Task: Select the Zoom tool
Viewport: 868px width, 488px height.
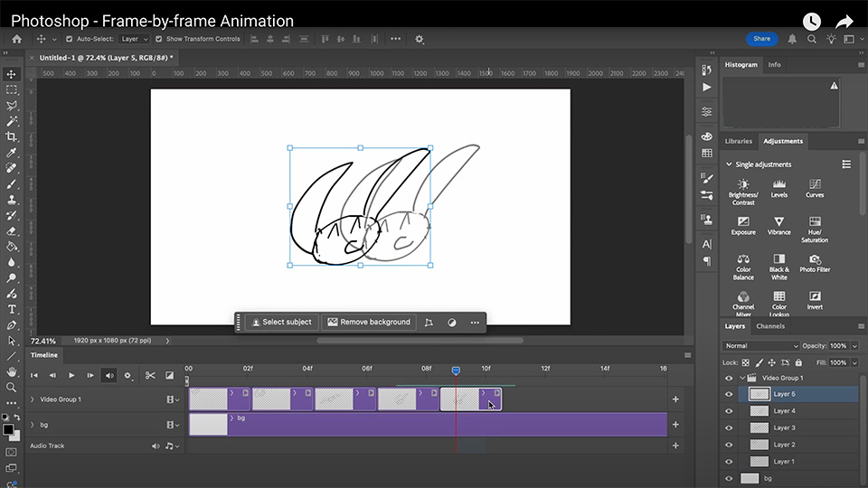Action: 12,387
